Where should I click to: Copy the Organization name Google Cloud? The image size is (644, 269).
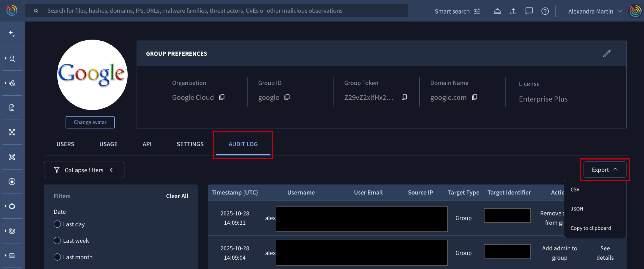tap(222, 97)
